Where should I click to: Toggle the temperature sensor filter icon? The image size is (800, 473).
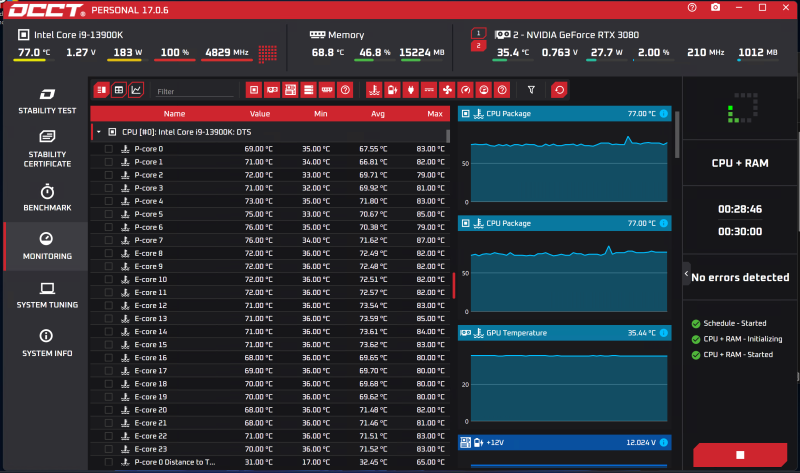coord(374,90)
